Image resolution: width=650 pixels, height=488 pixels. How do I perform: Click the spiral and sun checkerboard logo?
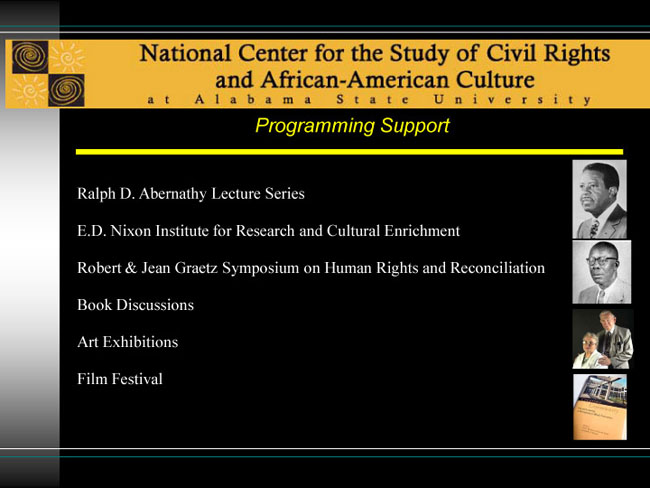[x=48, y=73]
